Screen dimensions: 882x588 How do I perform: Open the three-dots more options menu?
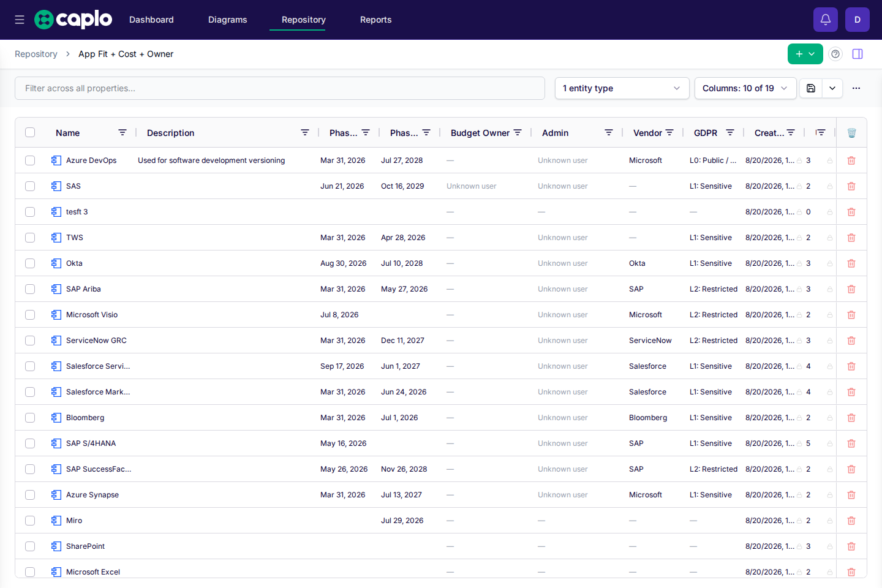tap(856, 88)
